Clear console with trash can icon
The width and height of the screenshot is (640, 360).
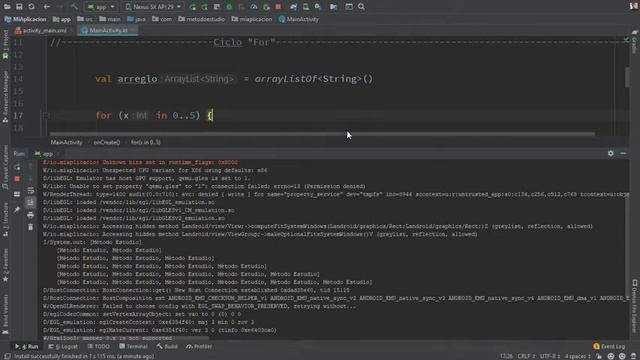(31, 227)
